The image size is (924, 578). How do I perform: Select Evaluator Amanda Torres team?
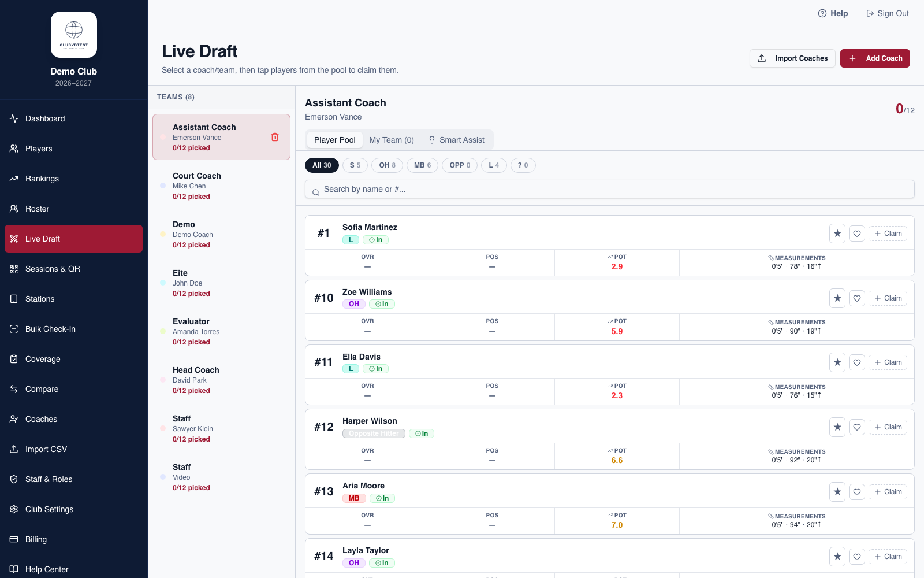tap(221, 331)
